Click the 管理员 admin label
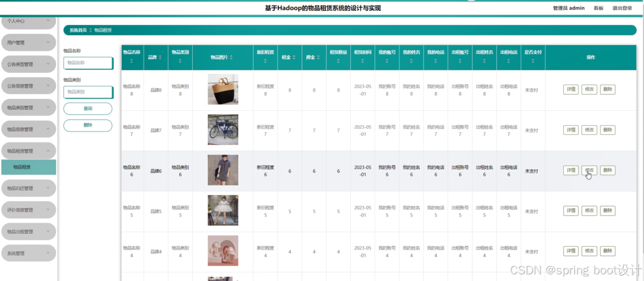This screenshot has width=644, height=281. (569, 8)
